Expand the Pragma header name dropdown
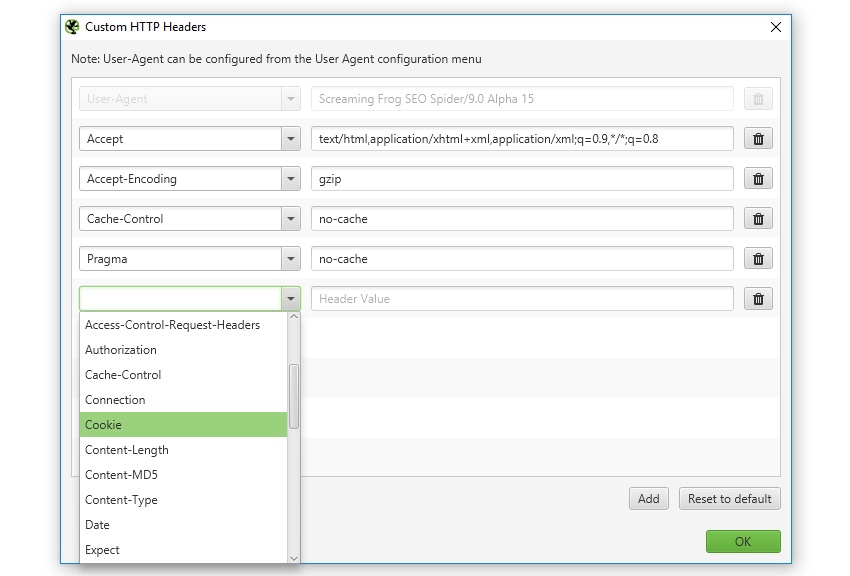850x576 pixels. (x=290, y=259)
